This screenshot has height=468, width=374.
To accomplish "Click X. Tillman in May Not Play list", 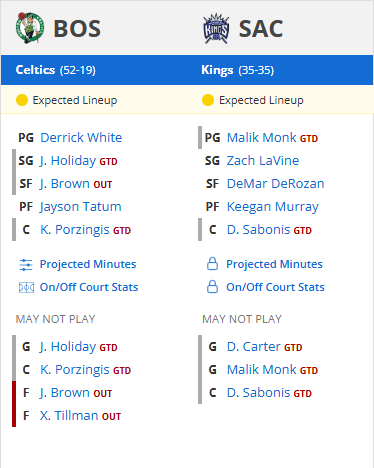I will click(69, 416).
